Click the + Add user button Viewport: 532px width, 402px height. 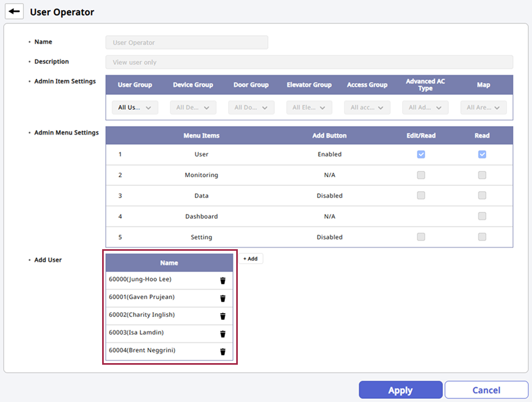click(250, 259)
